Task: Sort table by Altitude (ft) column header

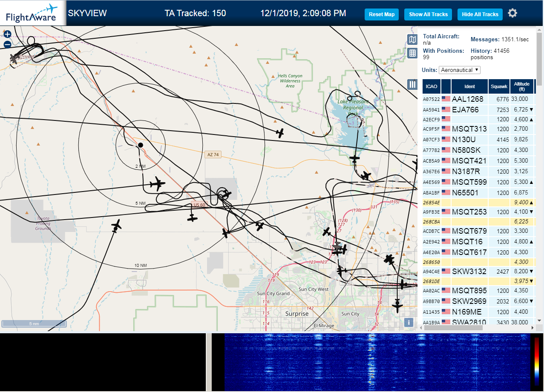Action: coord(522,86)
